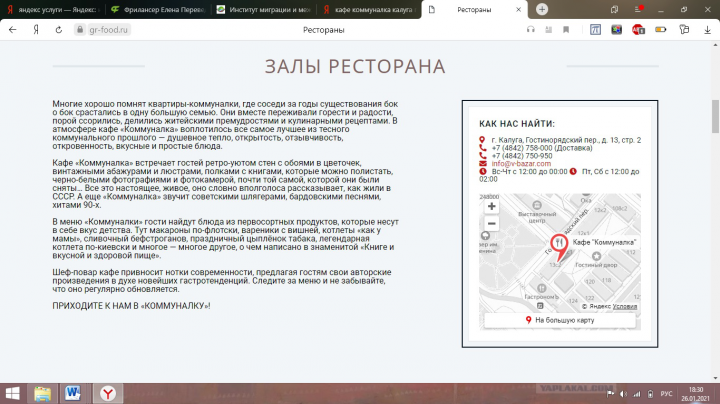
Task: Open File Explorer from the taskbar
Action: (x=42, y=393)
